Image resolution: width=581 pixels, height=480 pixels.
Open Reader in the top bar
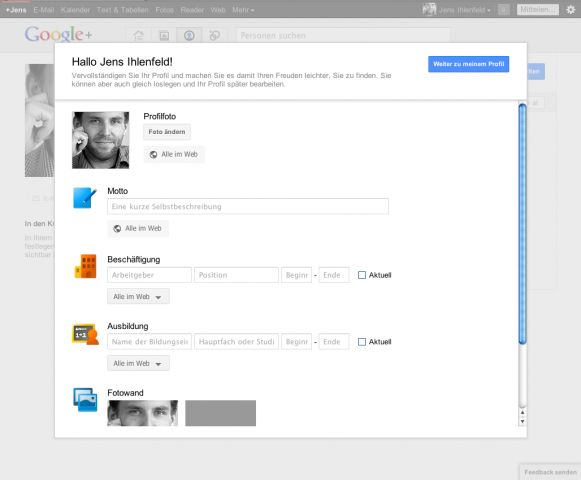click(192, 10)
